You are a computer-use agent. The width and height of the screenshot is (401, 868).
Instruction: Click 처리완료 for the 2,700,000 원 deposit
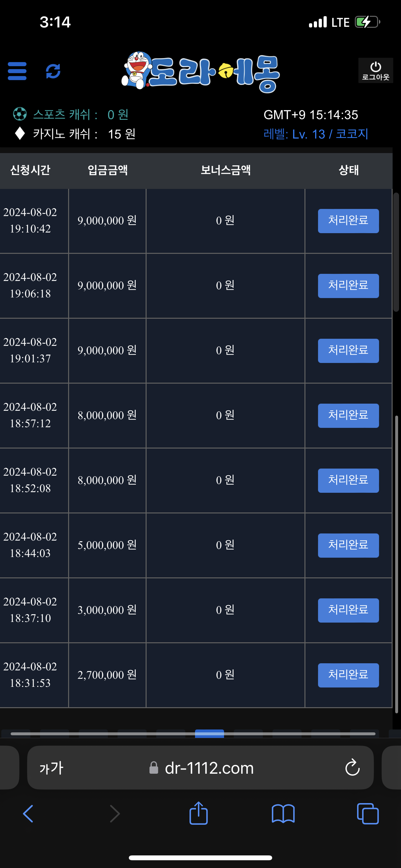coord(348,675)
